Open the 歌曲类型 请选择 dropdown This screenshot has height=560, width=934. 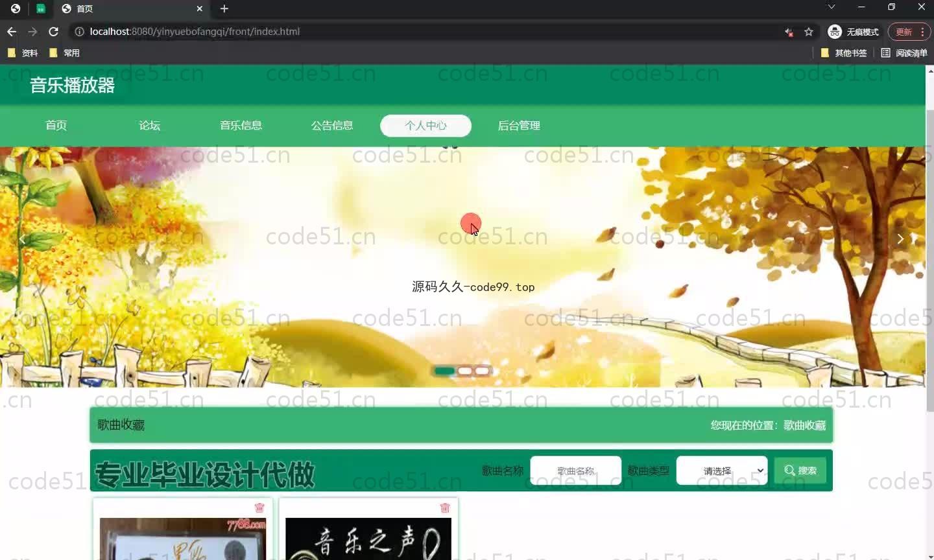[x=722, y=471]
